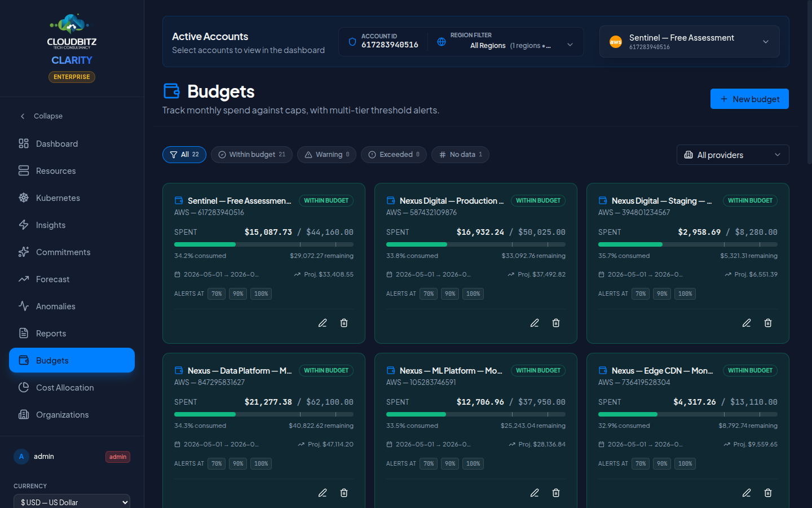
Task: Click the CloudBitz Clarity logo
Action: coord(72,32)
